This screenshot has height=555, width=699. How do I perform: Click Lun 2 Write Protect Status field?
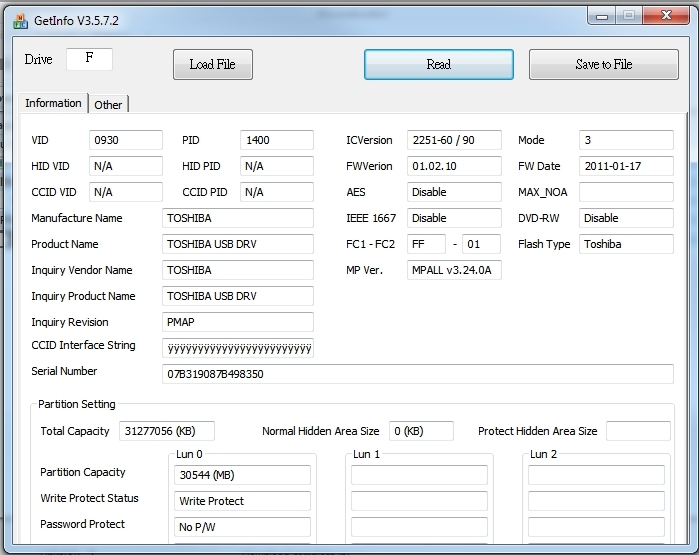(x=596, y=501)
